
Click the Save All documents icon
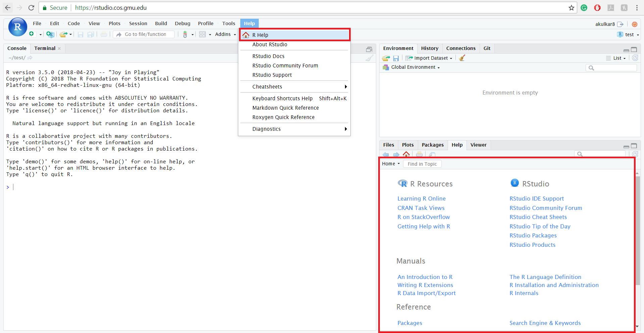(x=91, y=35)
